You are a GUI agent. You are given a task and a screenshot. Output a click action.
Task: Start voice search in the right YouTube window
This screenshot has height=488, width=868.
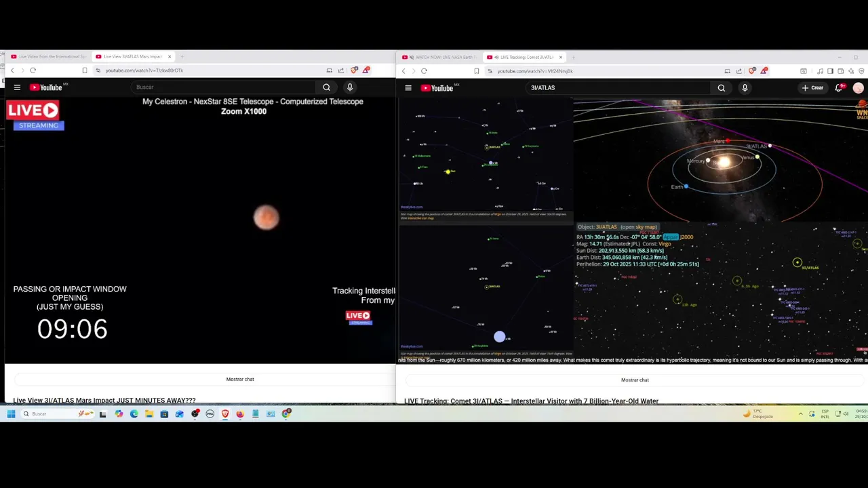(745, 87)
